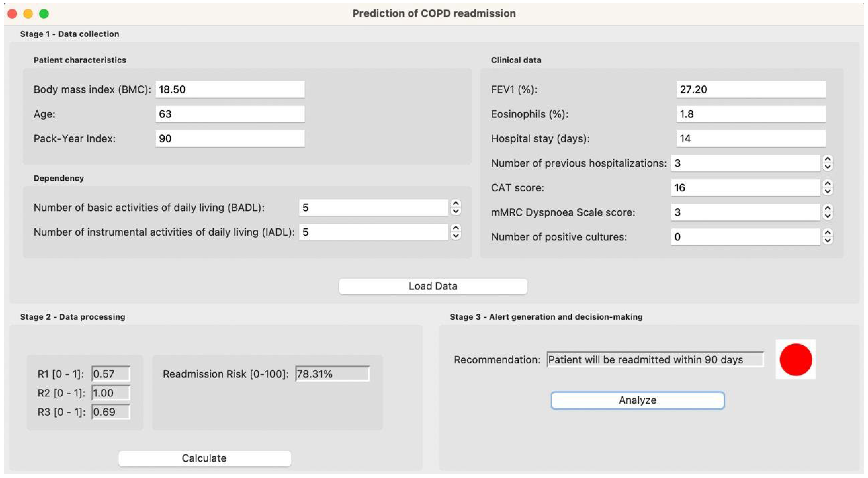The height and width of the screenshot is (478, 868).
Task: Click the green macOS zoom window button
Action: click(44, 13)
